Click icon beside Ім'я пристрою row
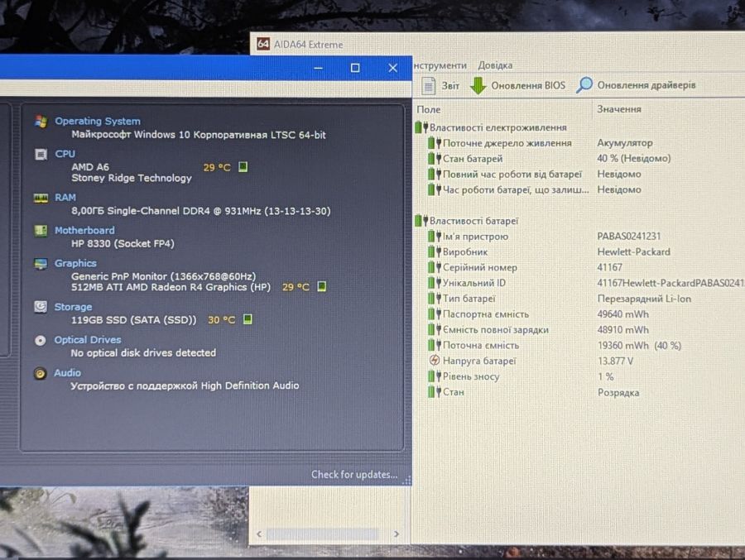The height and width of the screenshot is (560, 745). [x=435, y=236]
